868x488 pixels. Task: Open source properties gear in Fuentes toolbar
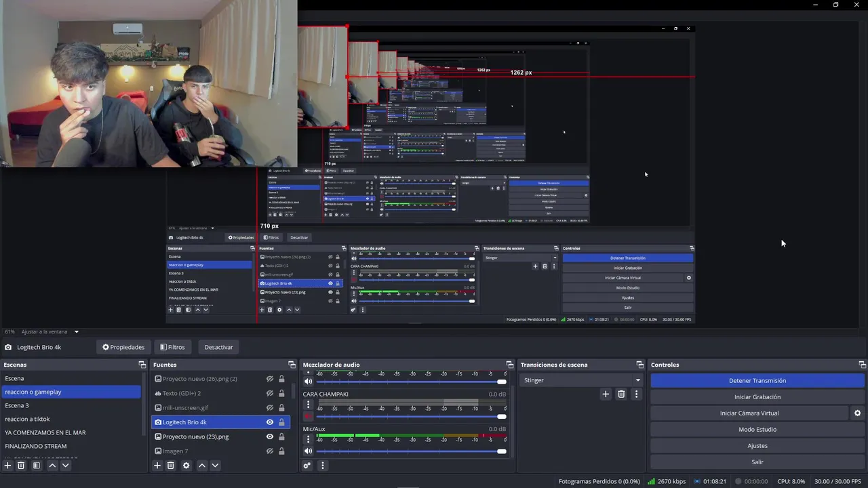(186, 466)
